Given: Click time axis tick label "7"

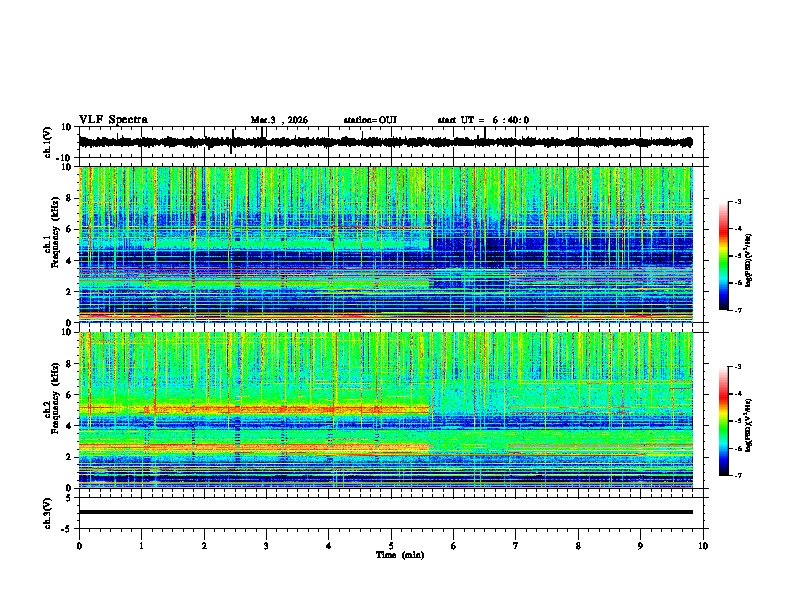Looking at the screenshot, I should click(516, 546).
